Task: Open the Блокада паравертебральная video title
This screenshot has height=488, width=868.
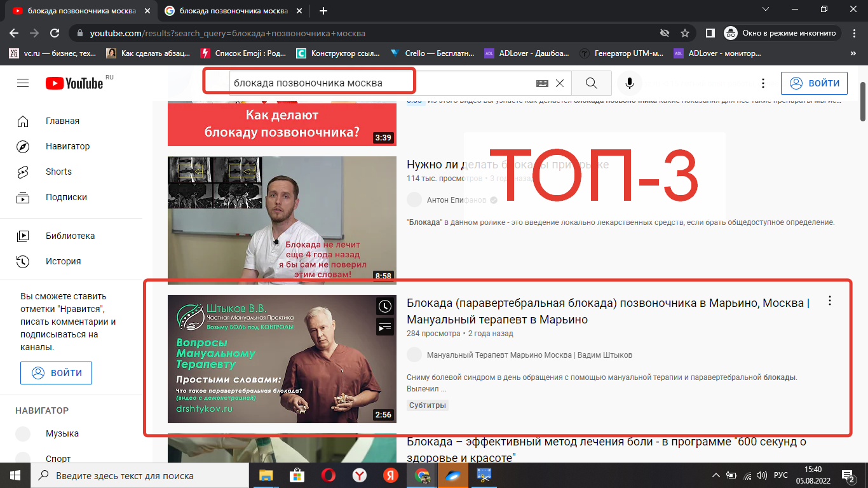Action: tap(608, 311)
